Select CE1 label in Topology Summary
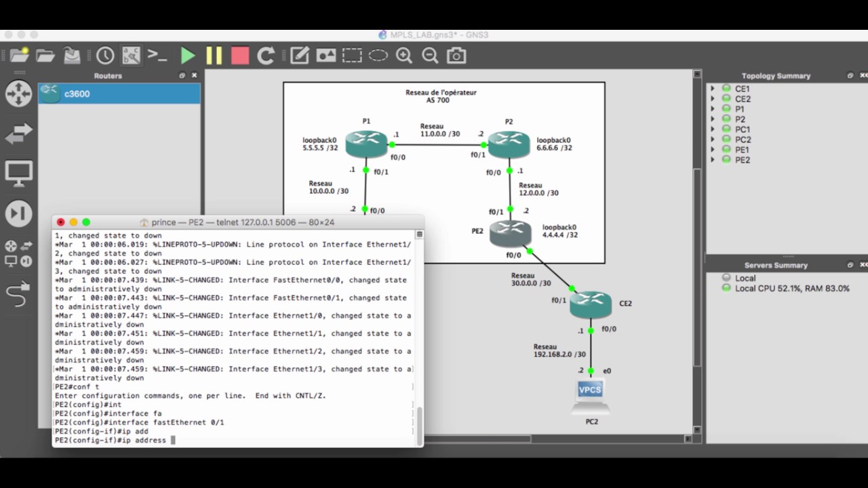Viewport: 868px width, 488px height. pyautogui.click(x=743, y=89)
